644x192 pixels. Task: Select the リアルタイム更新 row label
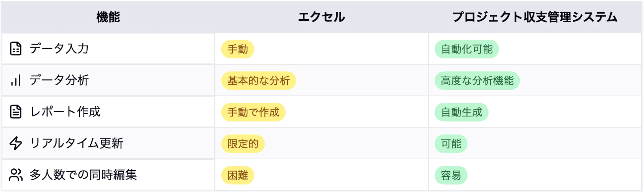76,143
